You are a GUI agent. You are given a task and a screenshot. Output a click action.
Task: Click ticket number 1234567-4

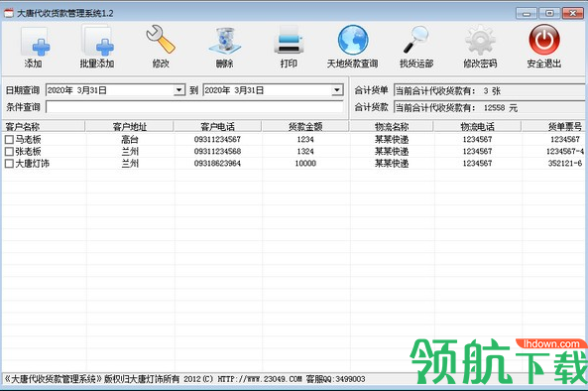click(565, 152)
